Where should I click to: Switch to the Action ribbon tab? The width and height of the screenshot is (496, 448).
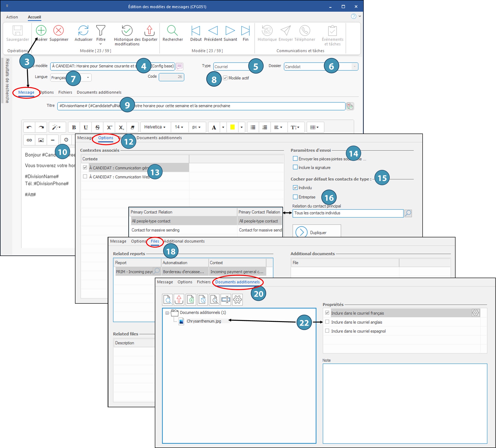(x=12, y=17)
